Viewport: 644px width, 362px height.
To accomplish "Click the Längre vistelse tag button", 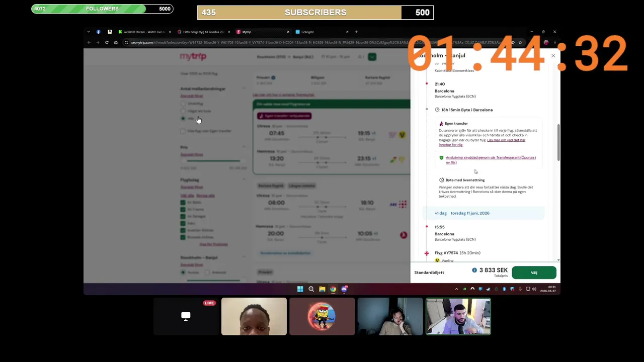I will click(x=301, y=186).
